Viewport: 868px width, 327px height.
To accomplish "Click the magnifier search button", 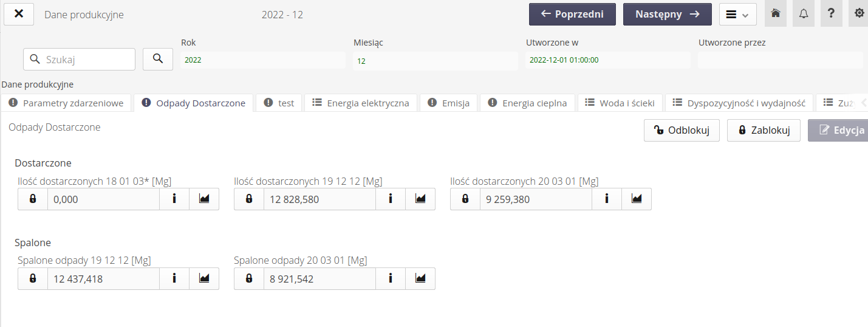I will pyautogui.click(x=158, y=59).
